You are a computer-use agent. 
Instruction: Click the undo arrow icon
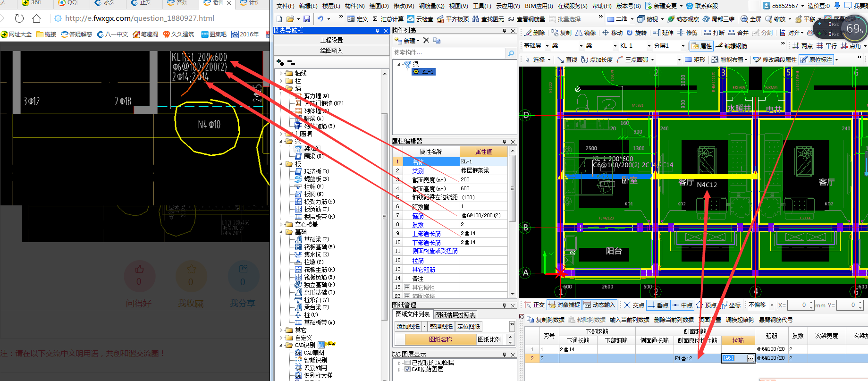click(320, 19)
